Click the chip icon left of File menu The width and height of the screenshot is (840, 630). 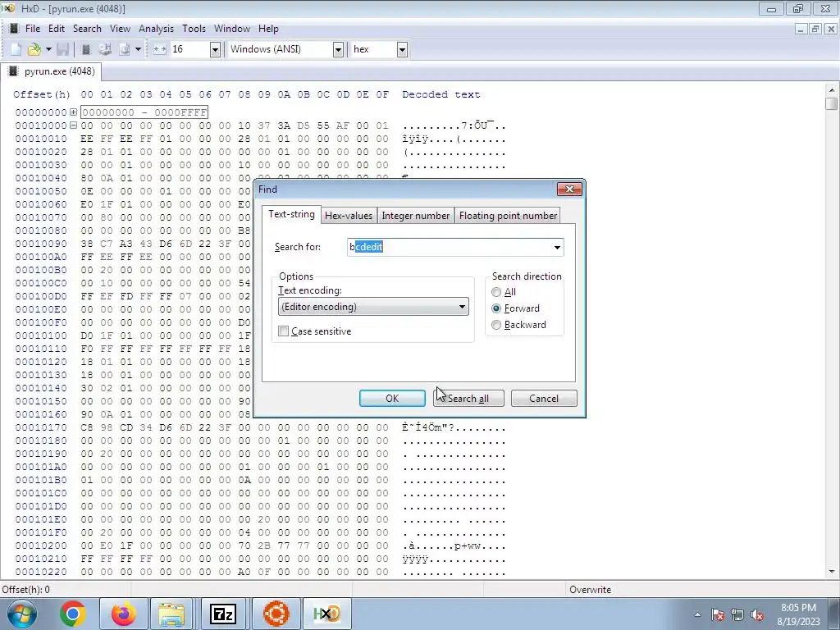(14, 29)
